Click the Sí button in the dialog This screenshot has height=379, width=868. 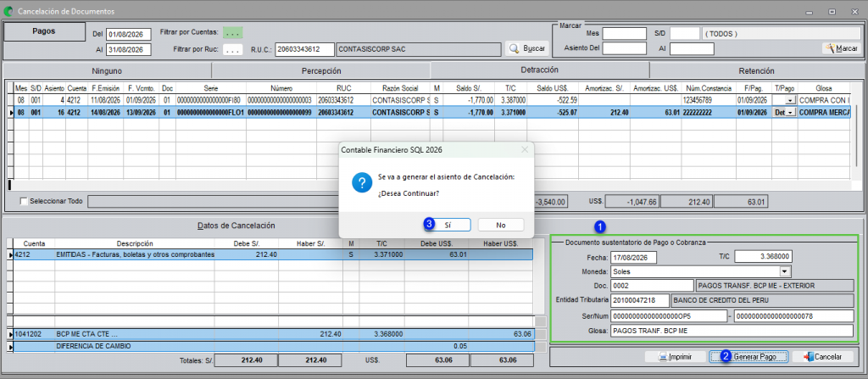click(448, 225)
